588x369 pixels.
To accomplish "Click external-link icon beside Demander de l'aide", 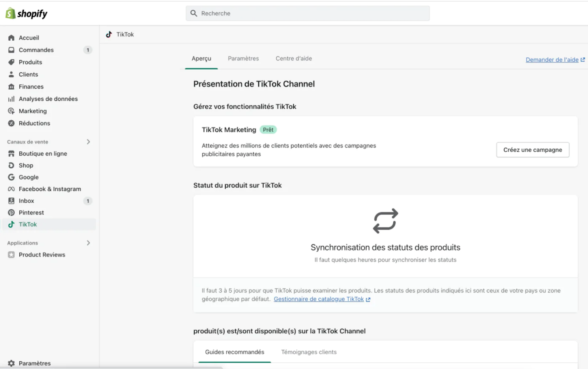I will click(x=582, y=60).
